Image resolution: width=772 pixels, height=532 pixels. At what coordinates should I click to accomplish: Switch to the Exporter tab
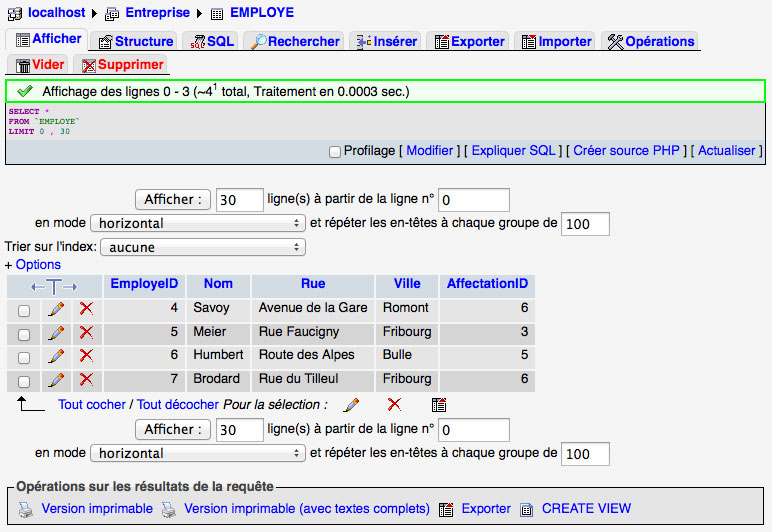469,41
